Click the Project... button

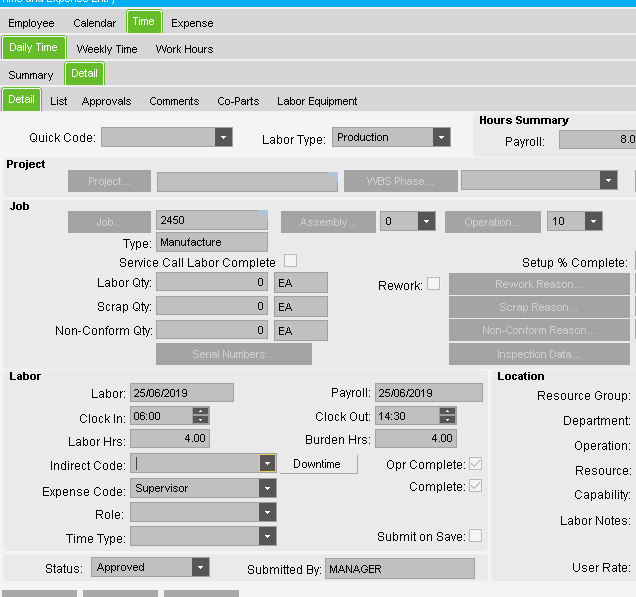pos(110,181)
